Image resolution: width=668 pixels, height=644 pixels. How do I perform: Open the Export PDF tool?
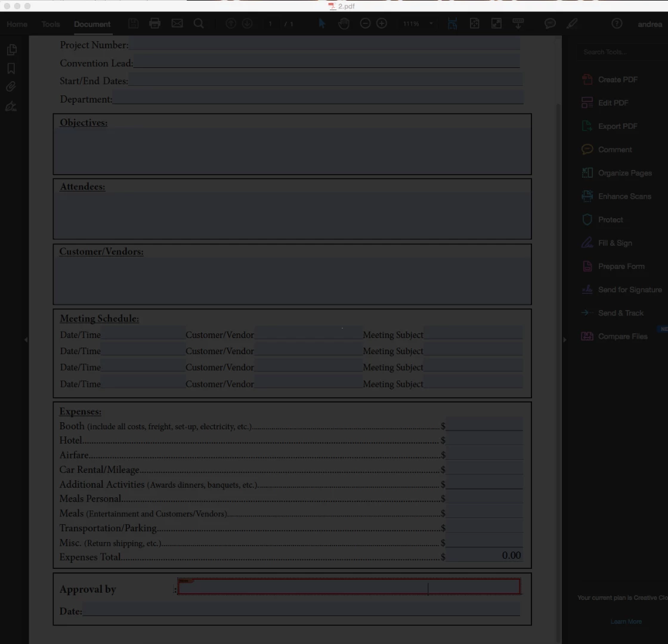pos(610,126)
